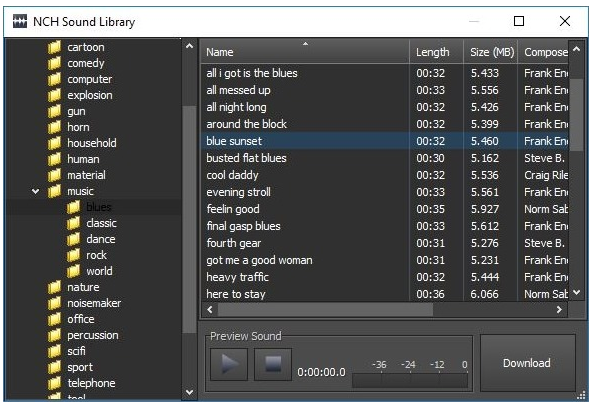Viewport: 612px width, 404px height.
Task: Select the classic folder icon
Action: tap(73, 223)
